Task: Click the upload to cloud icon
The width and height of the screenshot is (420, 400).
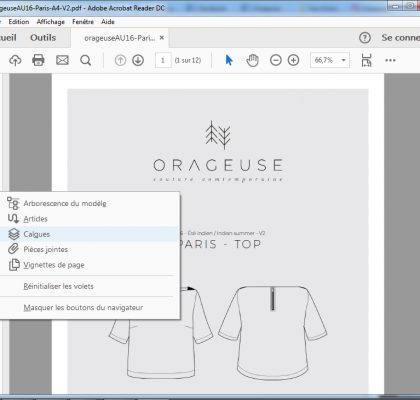Action: (x=15, y=60)
